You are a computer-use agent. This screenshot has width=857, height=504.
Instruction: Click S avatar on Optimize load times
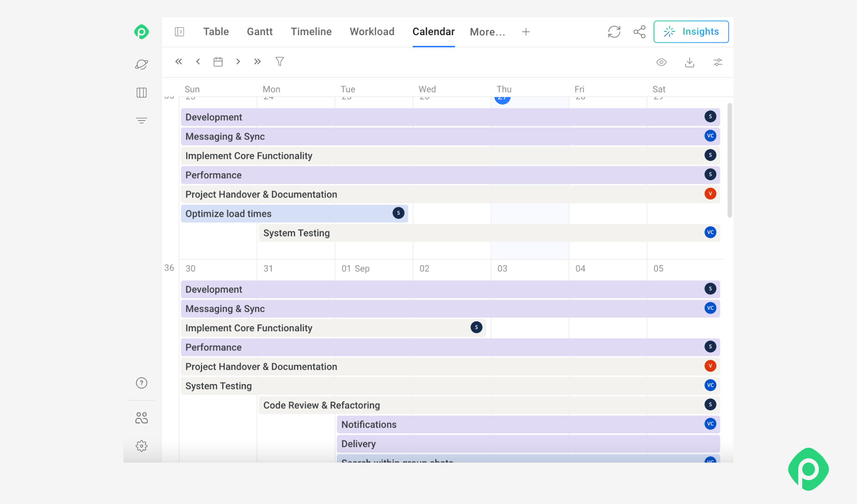398,213
